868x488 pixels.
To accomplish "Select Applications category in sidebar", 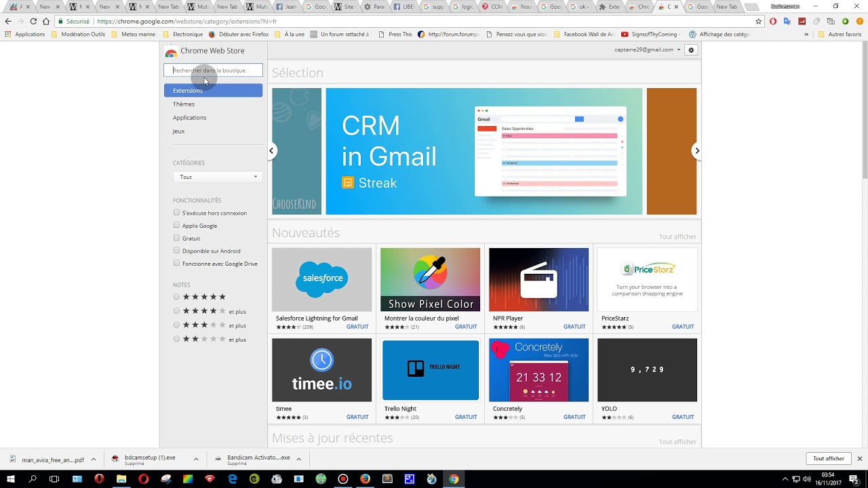I will coord(190,117).
